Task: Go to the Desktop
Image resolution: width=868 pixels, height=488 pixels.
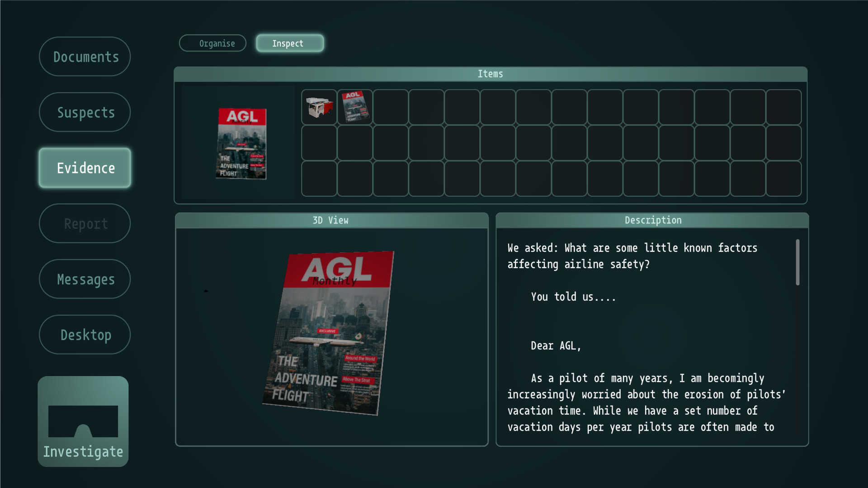Action: pos(85,335)
